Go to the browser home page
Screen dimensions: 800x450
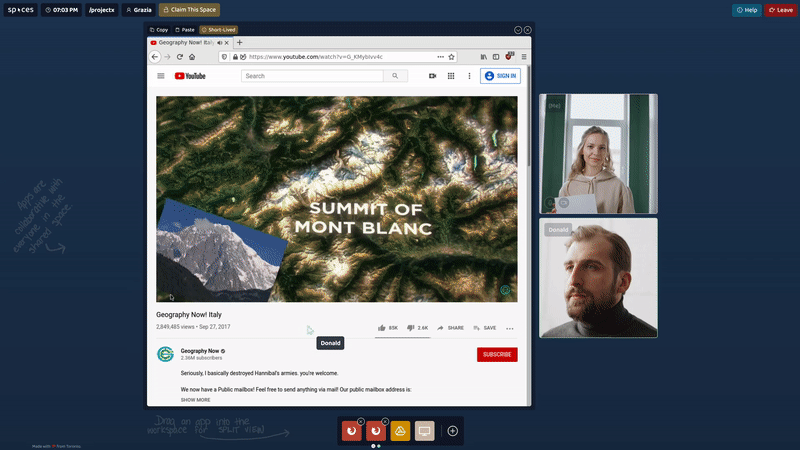(192, 57)
